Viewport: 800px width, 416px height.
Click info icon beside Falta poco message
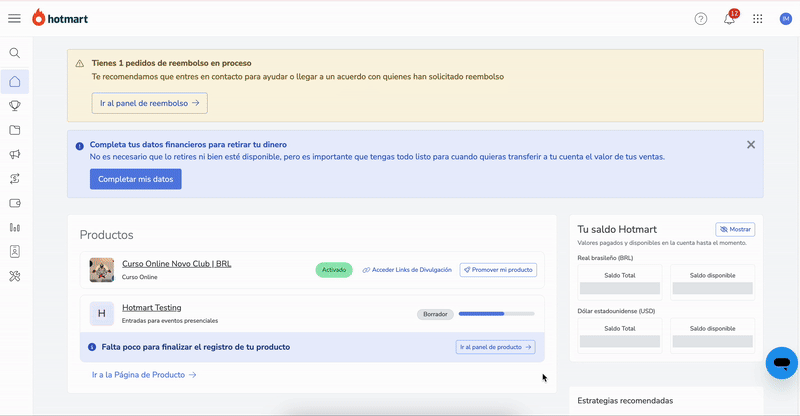pos(92,347)
